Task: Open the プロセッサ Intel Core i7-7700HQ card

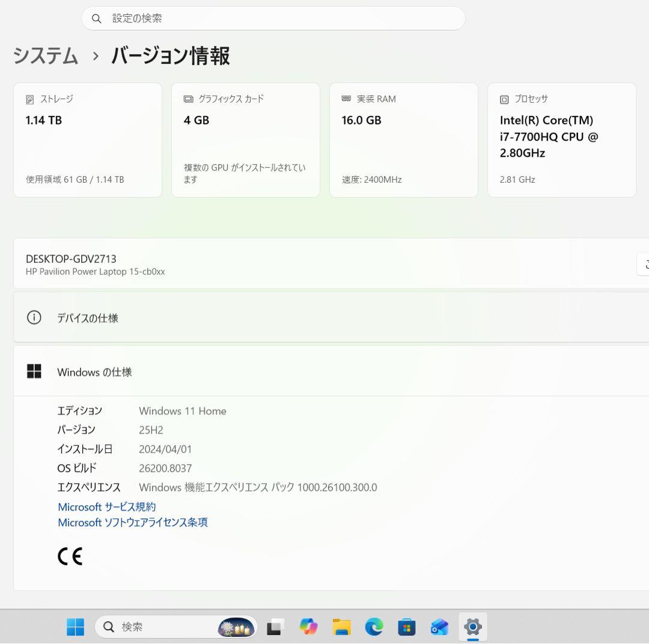Action: (x=562, y=140)
